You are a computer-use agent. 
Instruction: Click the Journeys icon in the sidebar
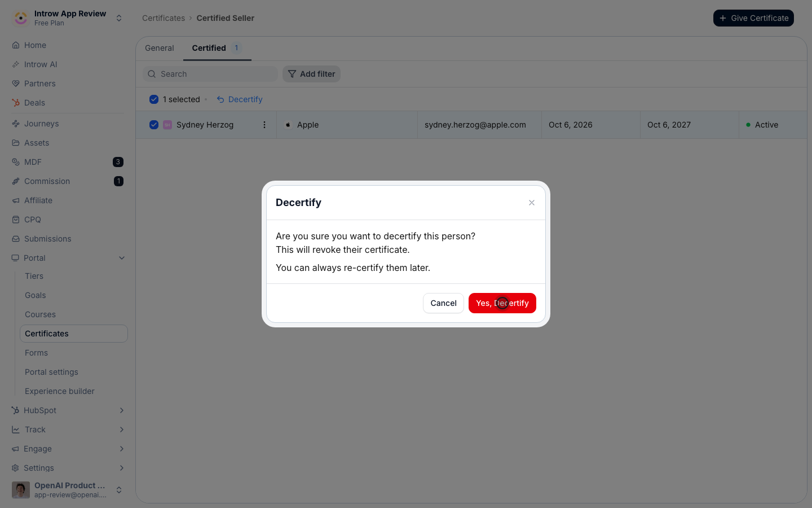[x=16, y=124]
